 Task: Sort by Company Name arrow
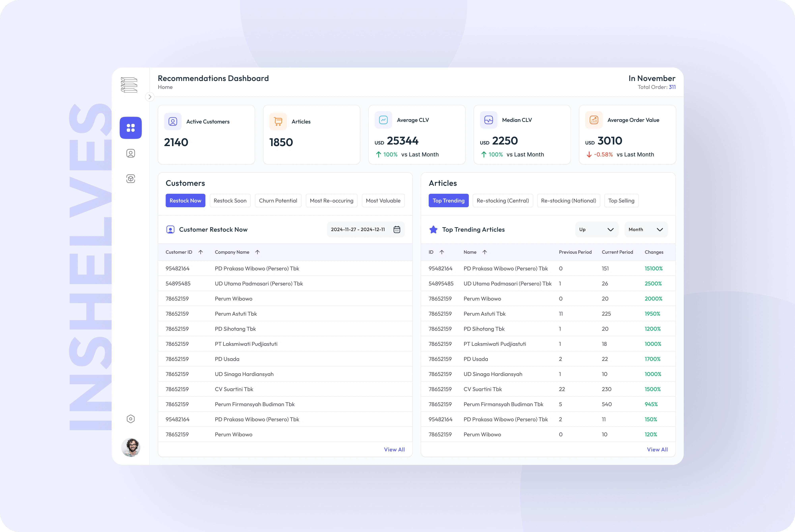point(257,252)
